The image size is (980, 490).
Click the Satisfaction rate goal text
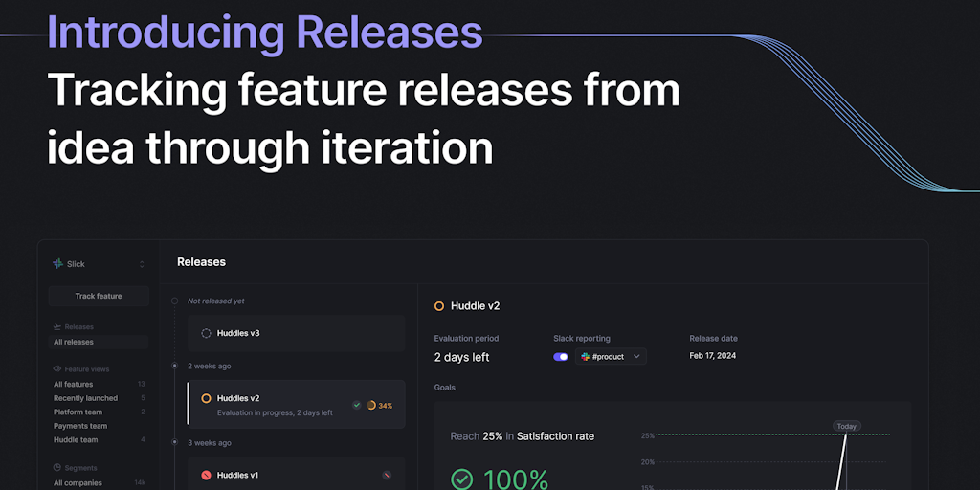[x=556, y=436]
